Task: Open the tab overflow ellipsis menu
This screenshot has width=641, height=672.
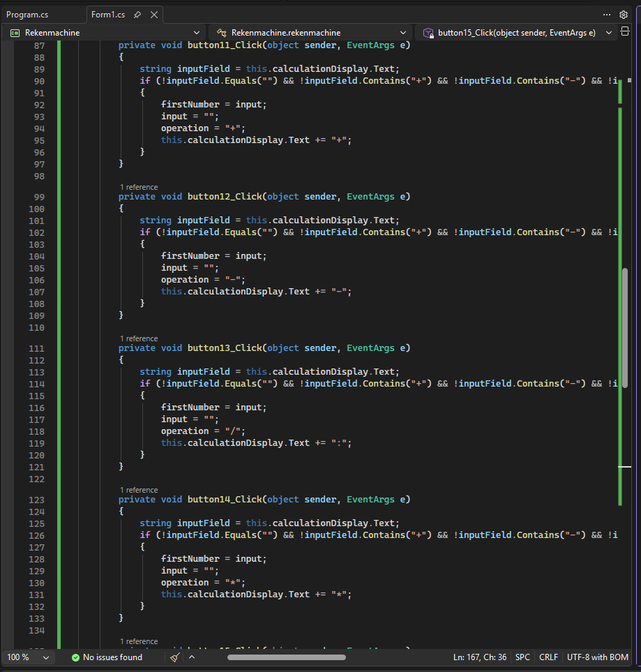Action: pyautogui.click(x=607, y=15)
